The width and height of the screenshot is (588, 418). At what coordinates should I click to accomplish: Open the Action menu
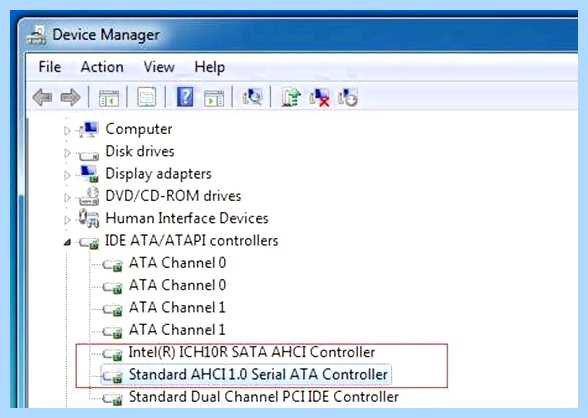point(102,67)
